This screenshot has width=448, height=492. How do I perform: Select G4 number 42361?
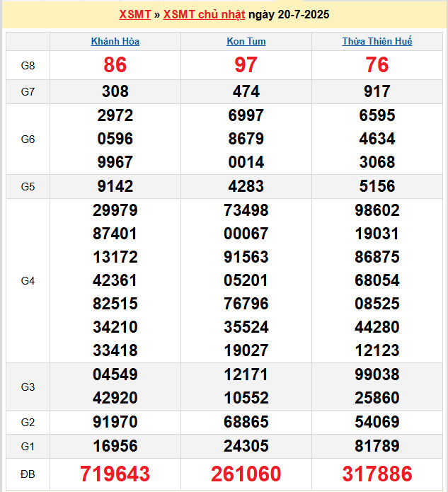(x=115, y=280)
